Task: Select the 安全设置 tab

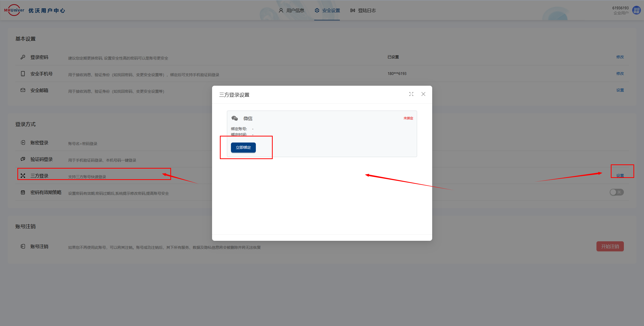Action: click(327, 10)
